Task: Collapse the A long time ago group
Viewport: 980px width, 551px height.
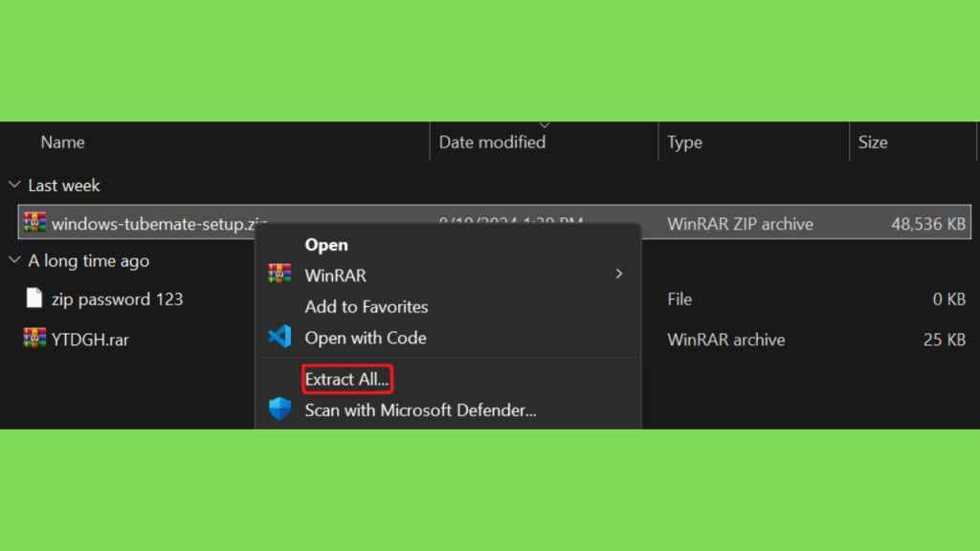Action: (x=14, y=260)
